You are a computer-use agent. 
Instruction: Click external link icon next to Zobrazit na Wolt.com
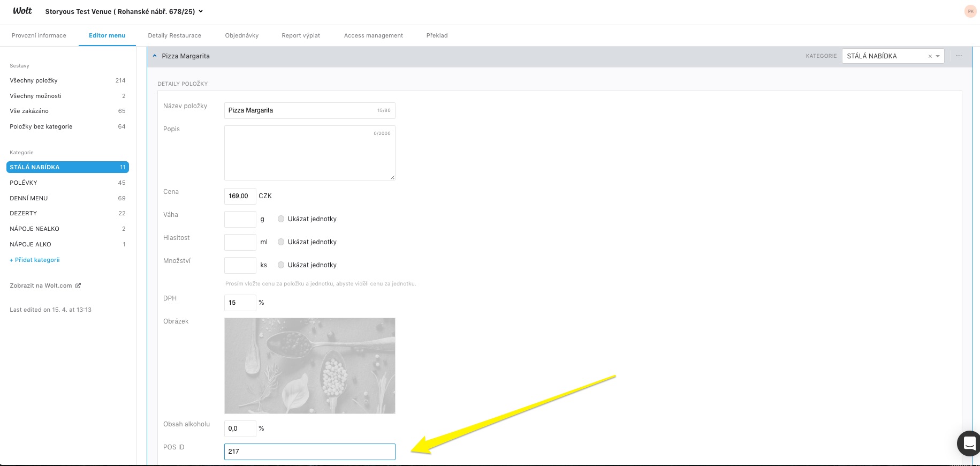(x=78, y=285)
